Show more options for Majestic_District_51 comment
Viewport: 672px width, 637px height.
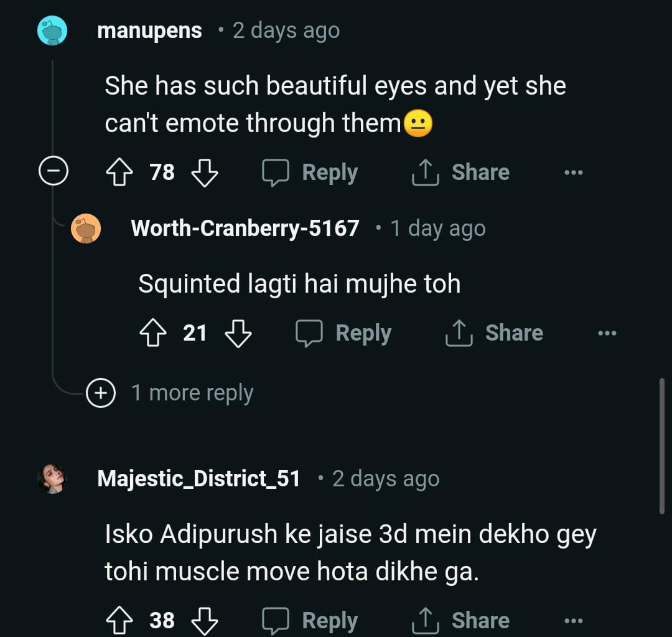573,620
